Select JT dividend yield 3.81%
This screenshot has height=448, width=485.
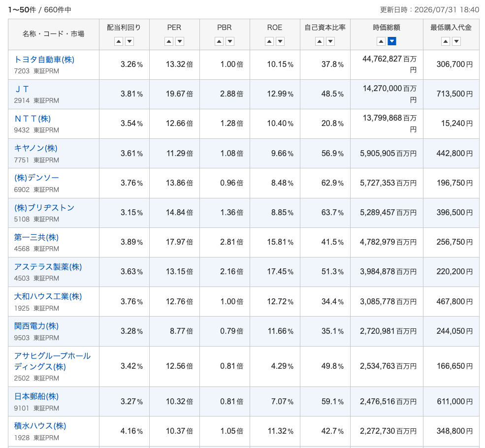click(132, 94)
